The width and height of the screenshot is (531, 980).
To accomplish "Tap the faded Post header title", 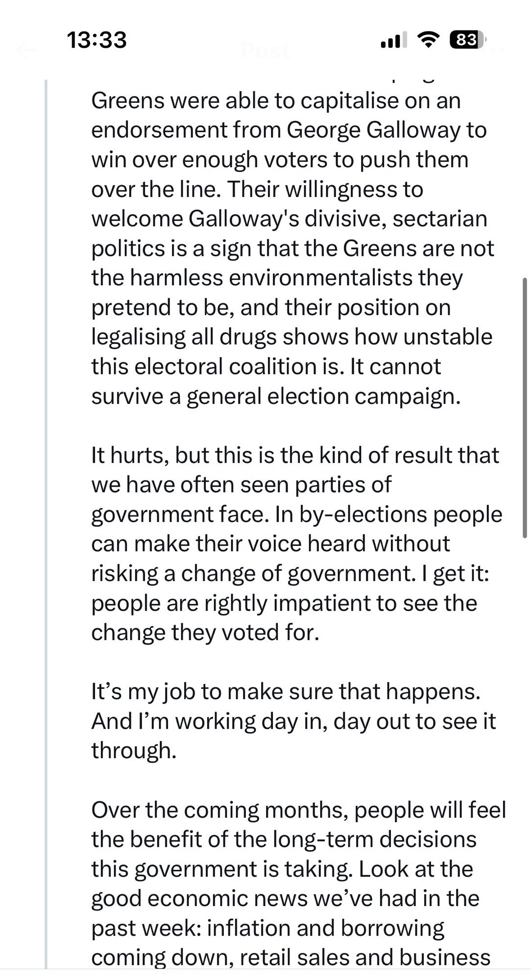I will point(265,50).
